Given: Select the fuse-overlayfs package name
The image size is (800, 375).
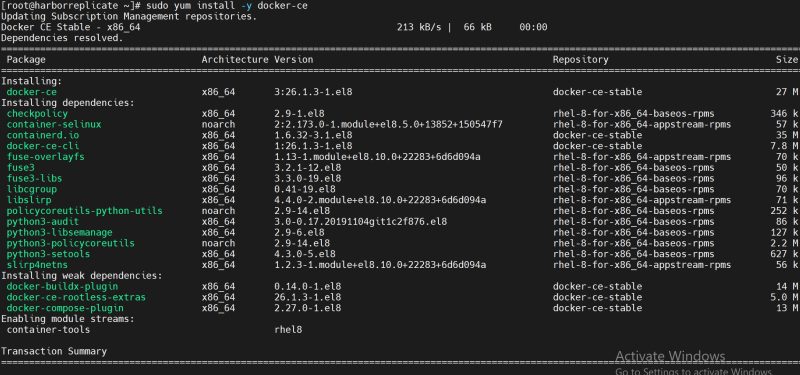Looking at the screenshot, I should [45, 157].
